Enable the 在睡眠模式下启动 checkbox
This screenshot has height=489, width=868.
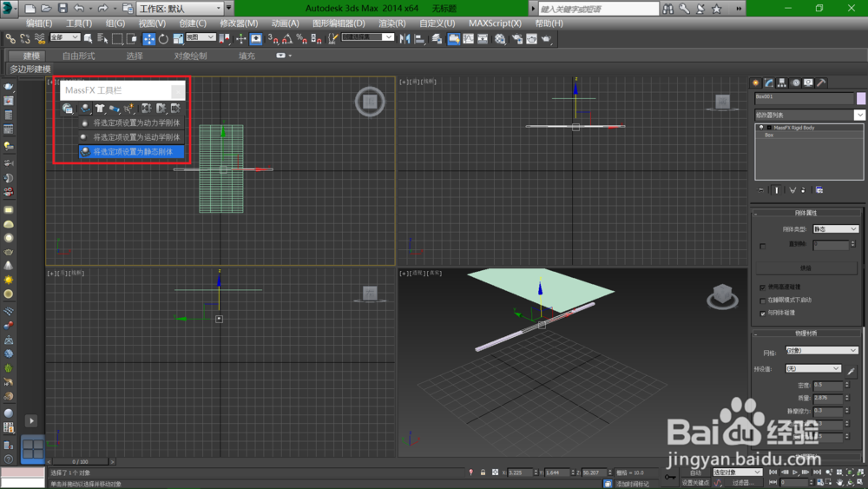pyautogui.click(x=763, y=301)
